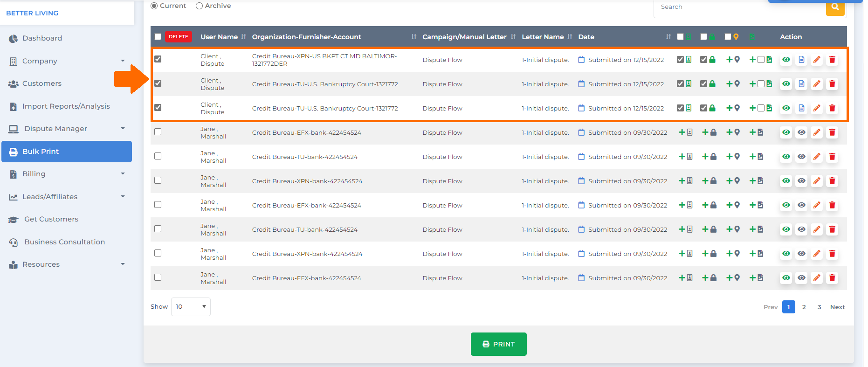The image size is (868, 367).
Task: View the XPN-US BKPT CT letter (eye icon)
Action: click(x=786, y=60)
